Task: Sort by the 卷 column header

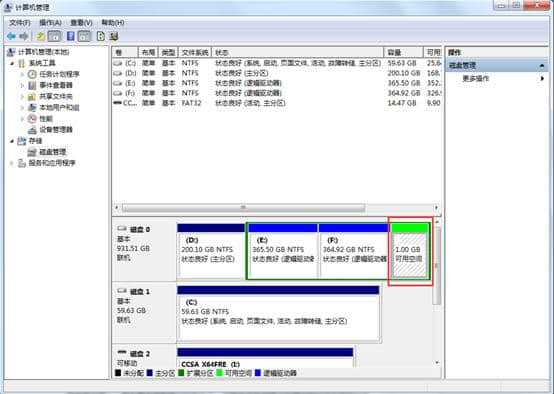Action: [x=125, y=53]
